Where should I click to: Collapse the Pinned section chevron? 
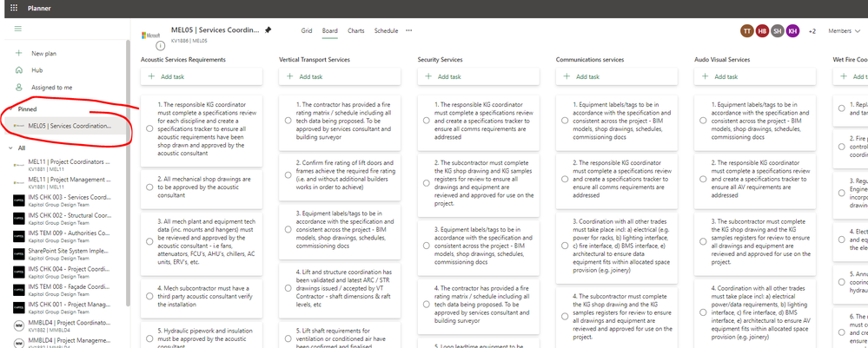coord(10,109)
